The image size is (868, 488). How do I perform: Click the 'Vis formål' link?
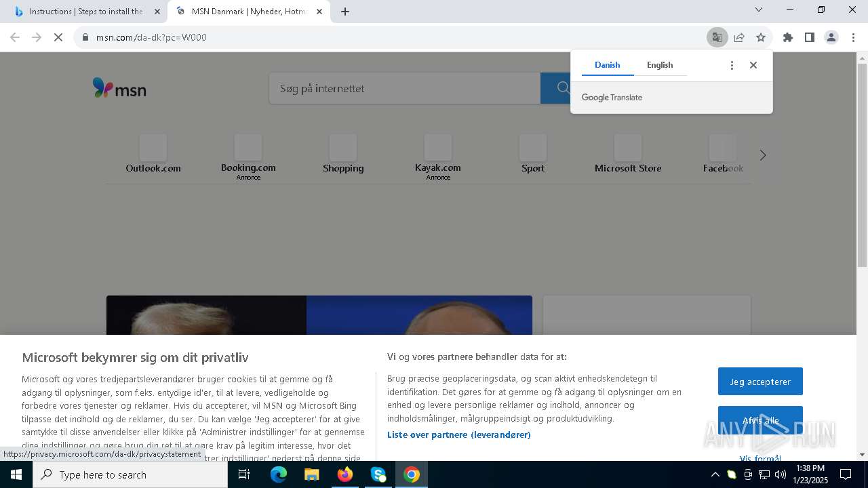pos(760,459)
